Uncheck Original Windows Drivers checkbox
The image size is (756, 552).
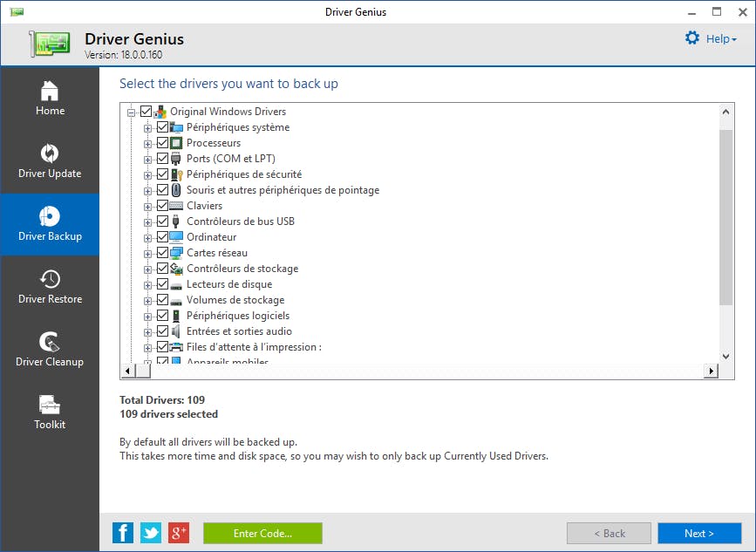click(146, 112)
